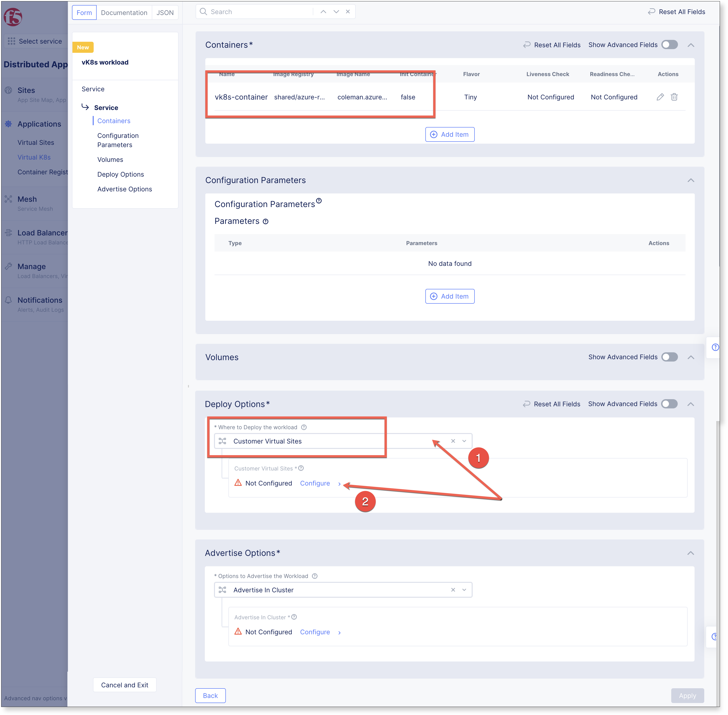
Task: Click Reset All Fields in Deploy Options section
Action: pos(552,404)
